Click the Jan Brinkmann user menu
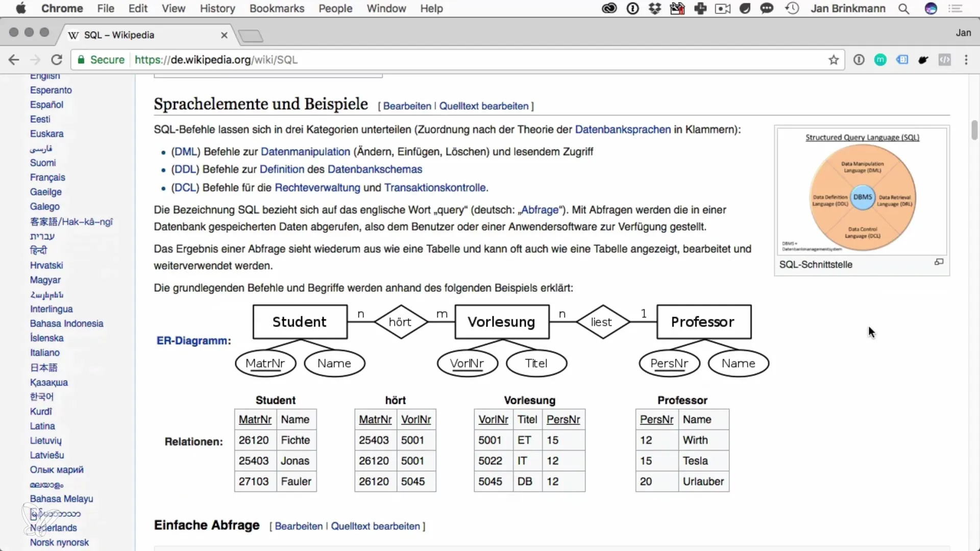 click(848, 9)
